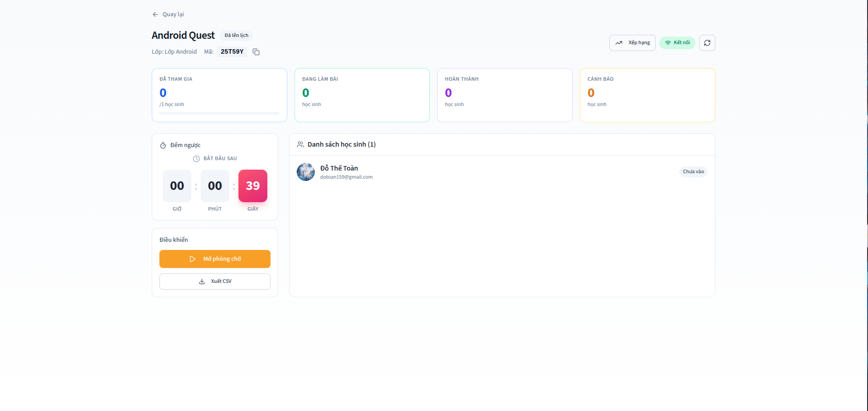Click the avatar of Đỗ Thế Toàn
This screenshot has width=868, height=411.
tap(305, 172)
